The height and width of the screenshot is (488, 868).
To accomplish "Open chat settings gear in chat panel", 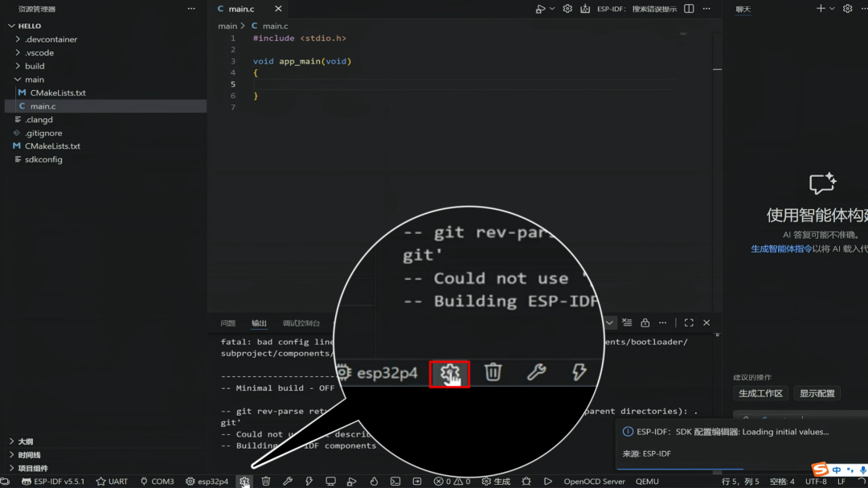I will [x=848, y=9].
